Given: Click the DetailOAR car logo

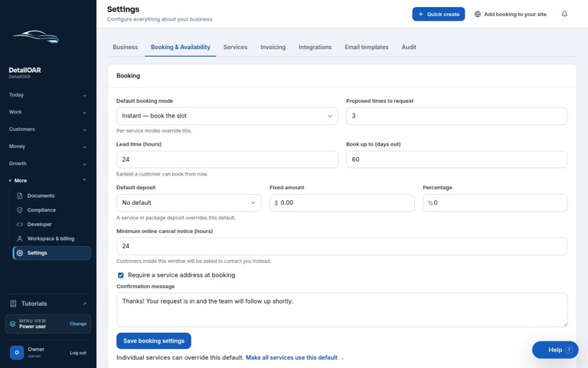Looking at the screenshot, I should point(36,37).
